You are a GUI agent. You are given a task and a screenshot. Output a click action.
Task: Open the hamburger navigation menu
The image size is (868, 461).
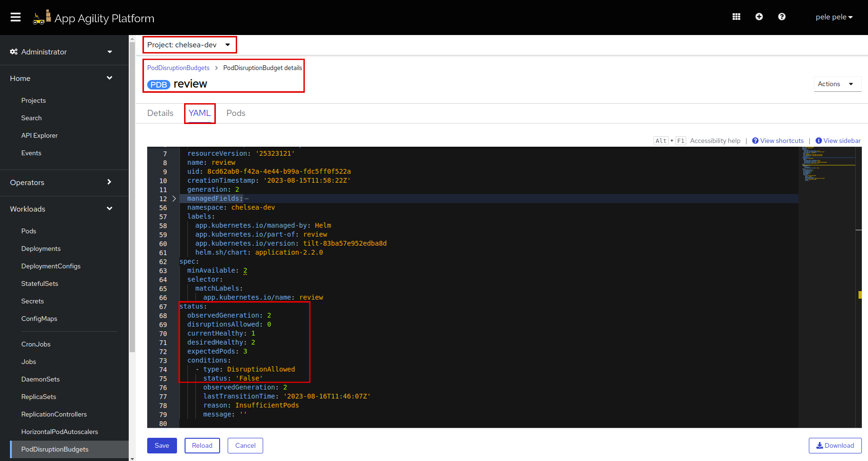(x=16, y=17)
